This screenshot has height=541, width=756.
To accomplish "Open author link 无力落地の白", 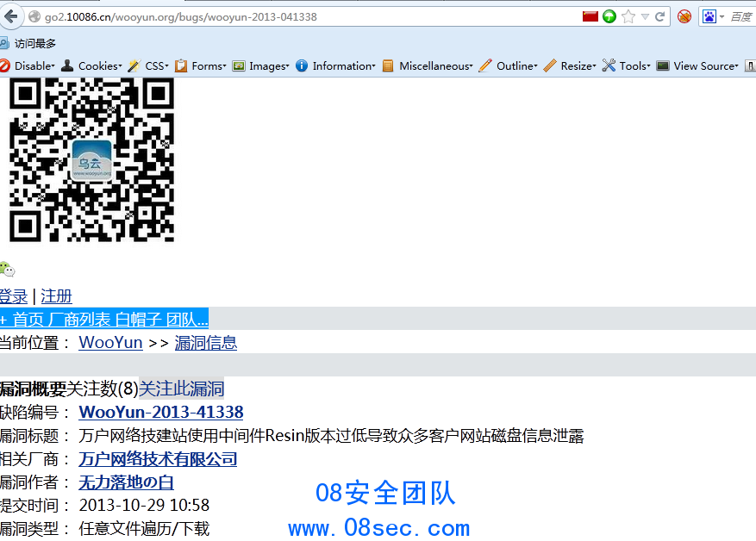I will point(127,482).
